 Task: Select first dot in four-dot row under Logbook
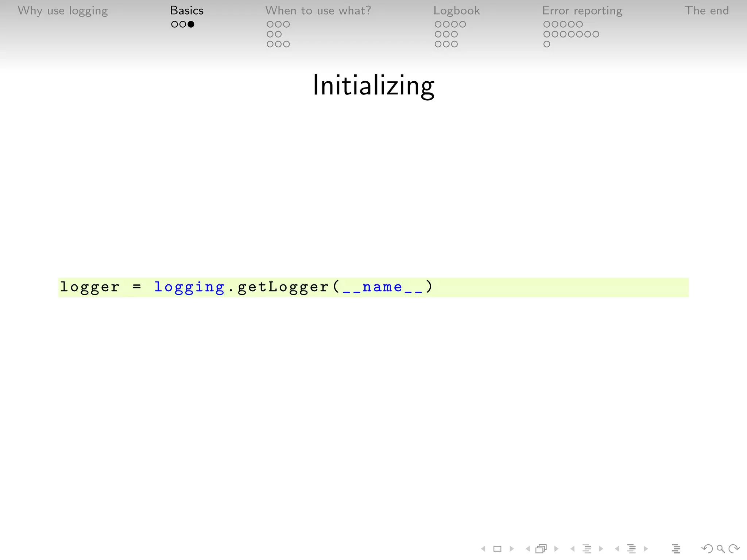pyautogui.click(x=438, y=24)
